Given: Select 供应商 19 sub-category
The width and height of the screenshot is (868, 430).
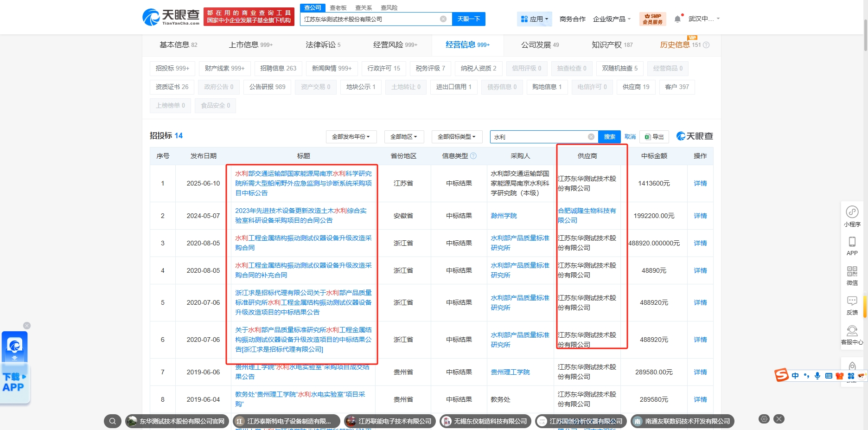Looking at the screenshot, I should (x=636, y=87).
